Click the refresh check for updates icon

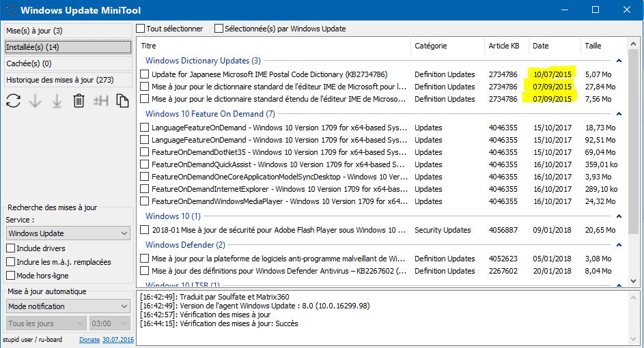14,100
